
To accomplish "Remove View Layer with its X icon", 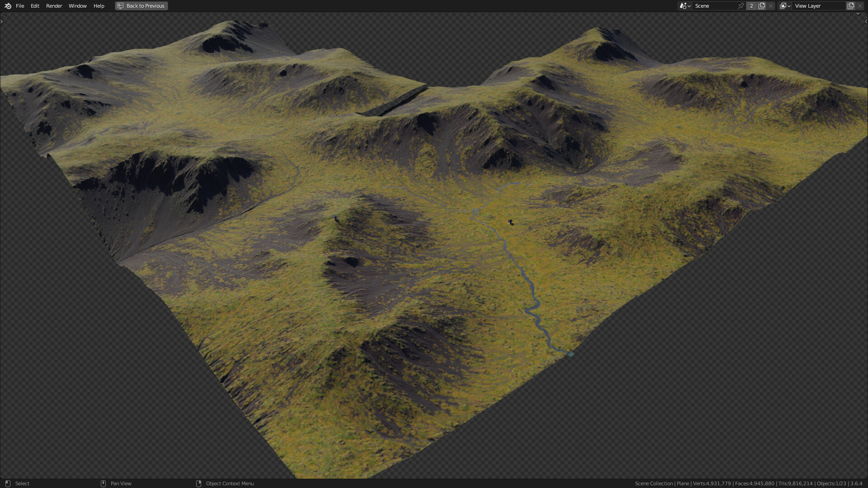I will [860, 6].
